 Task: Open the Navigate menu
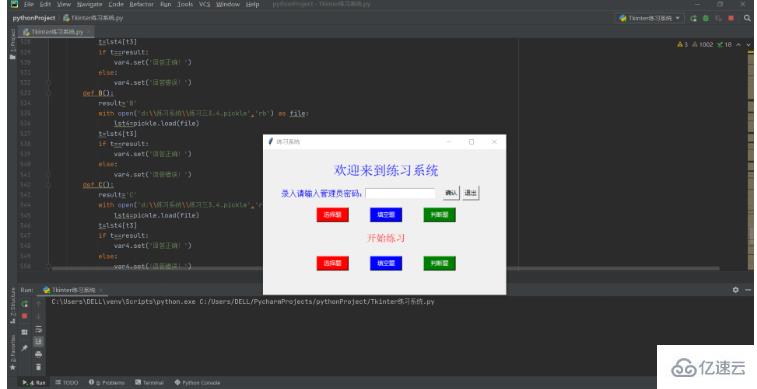click(x=89, y=4)
